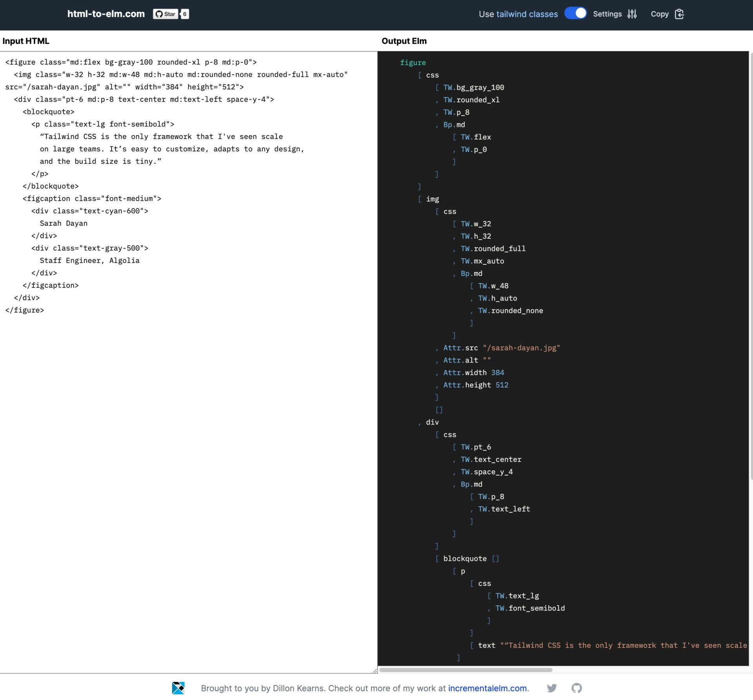Open GitHub from the footer icon
The width and height of the screenshot is (753, 700).
577,688
